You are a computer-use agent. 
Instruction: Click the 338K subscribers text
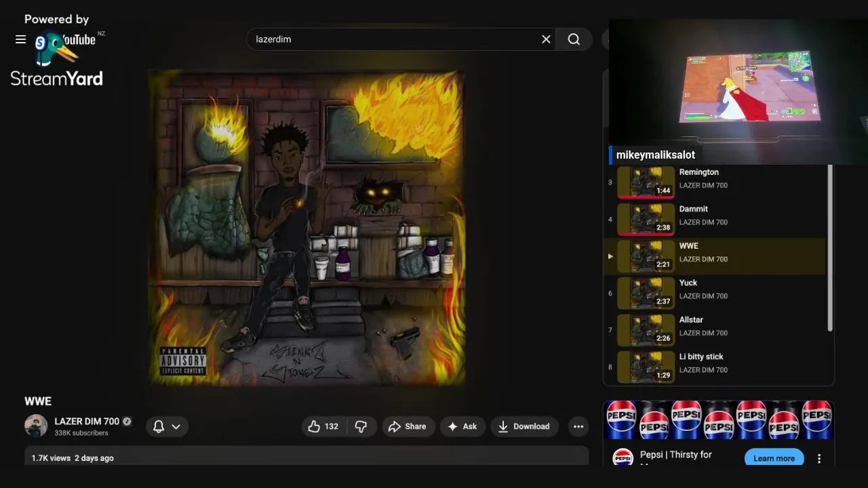81,433
